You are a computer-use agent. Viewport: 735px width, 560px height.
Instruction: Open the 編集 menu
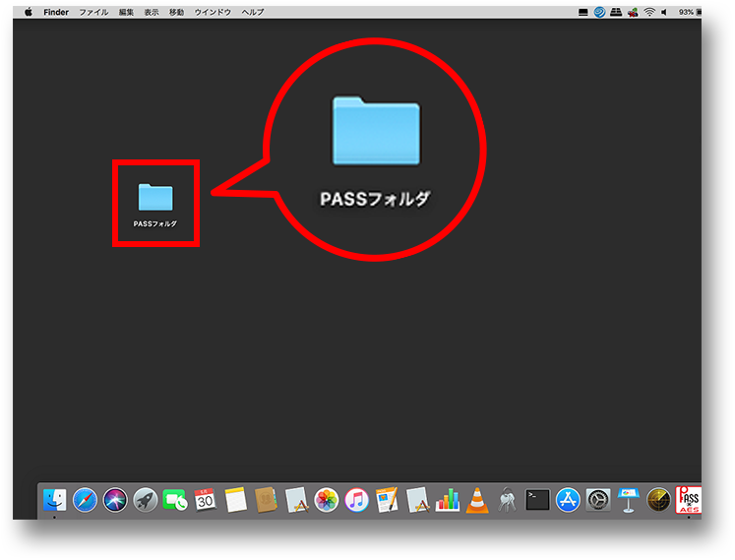(x=126, y=12)
